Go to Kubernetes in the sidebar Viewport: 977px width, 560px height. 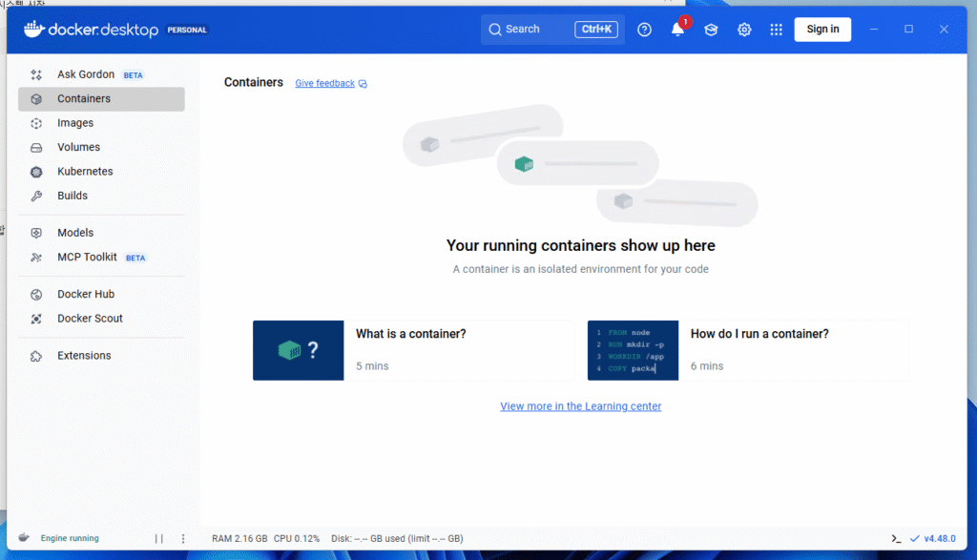[85, 172]
